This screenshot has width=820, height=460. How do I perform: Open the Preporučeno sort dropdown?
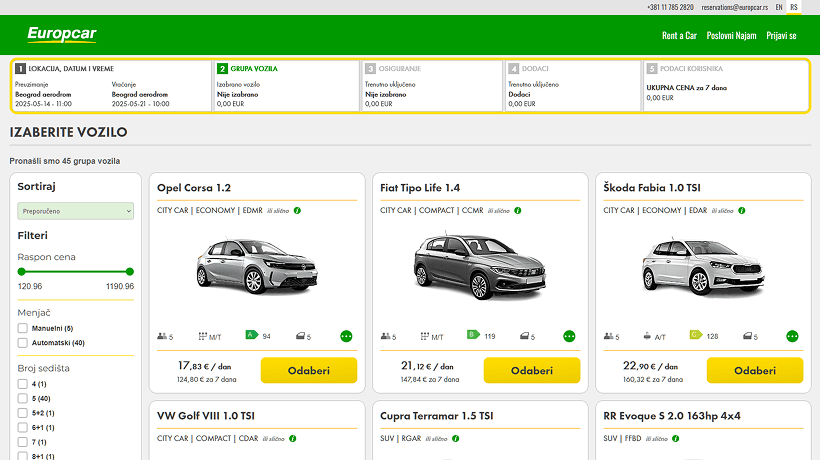pos(75,211)
